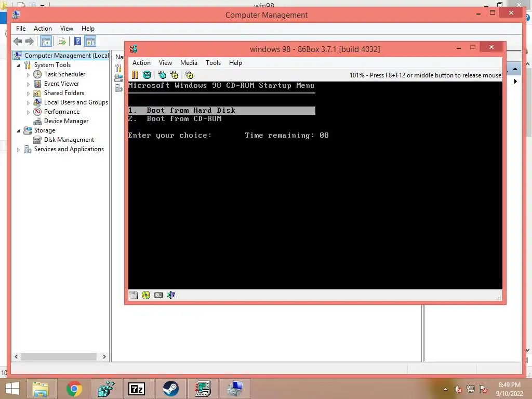532x399 pixels.
Task: Click network tray icon
Action: coord(471,389)
